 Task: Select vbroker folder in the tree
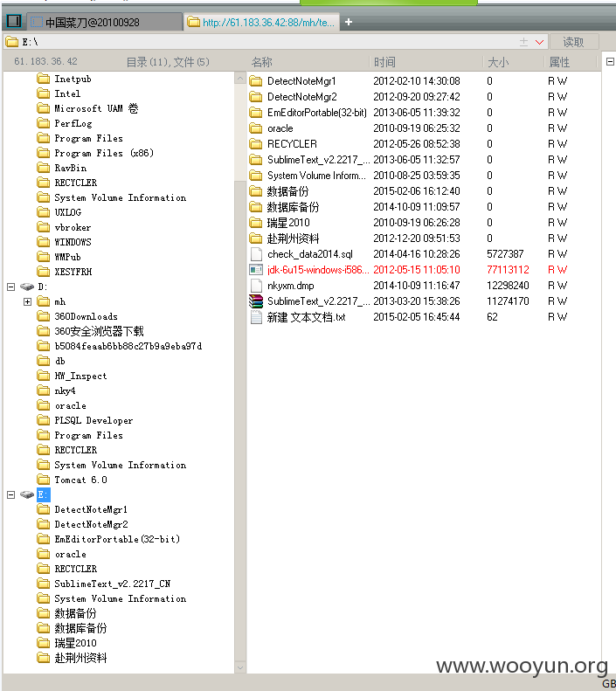(73, 227)
